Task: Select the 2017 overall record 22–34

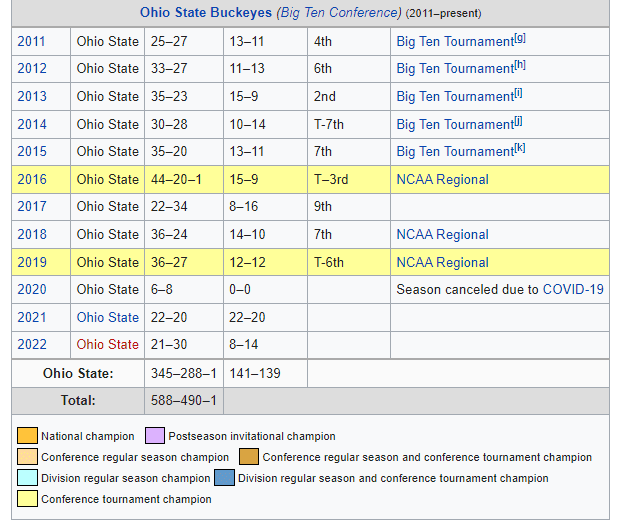Action: (x=169, y=206)
